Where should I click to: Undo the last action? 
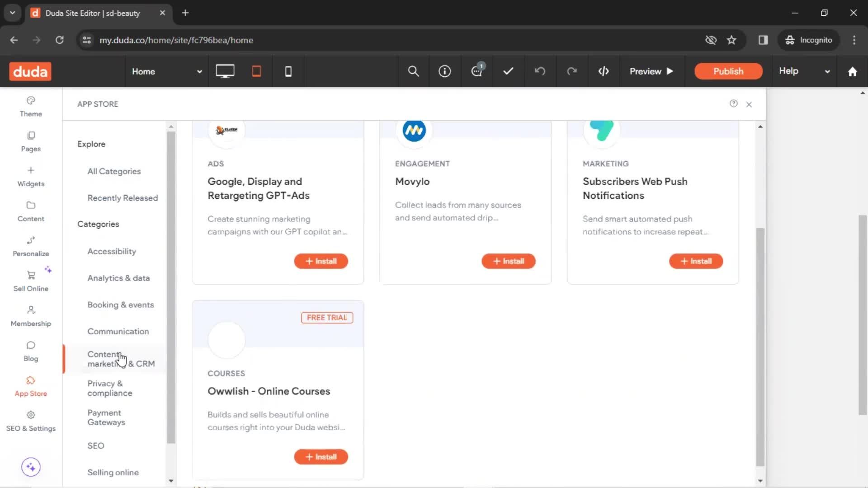(540, 71)
